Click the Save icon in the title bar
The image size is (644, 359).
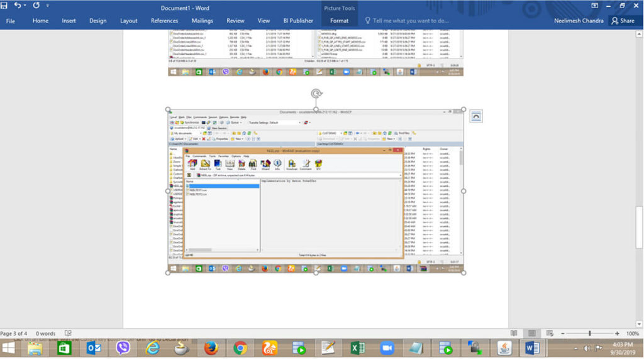point(4,6)
